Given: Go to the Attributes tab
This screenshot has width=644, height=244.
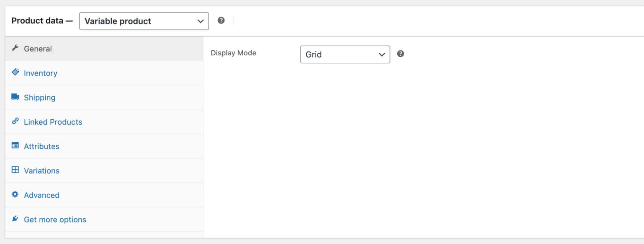Looking at the screenshot, I should [x=104, y=146].
